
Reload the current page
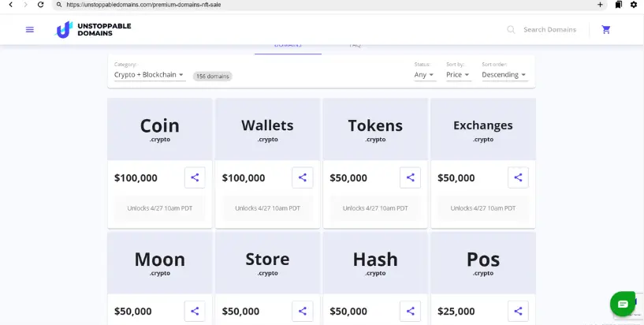[40, 5]
